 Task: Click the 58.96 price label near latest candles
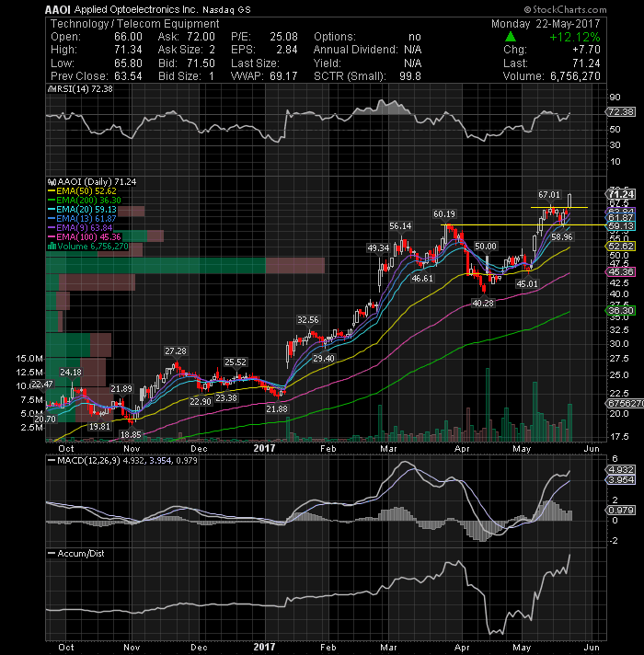coord(562,237)
